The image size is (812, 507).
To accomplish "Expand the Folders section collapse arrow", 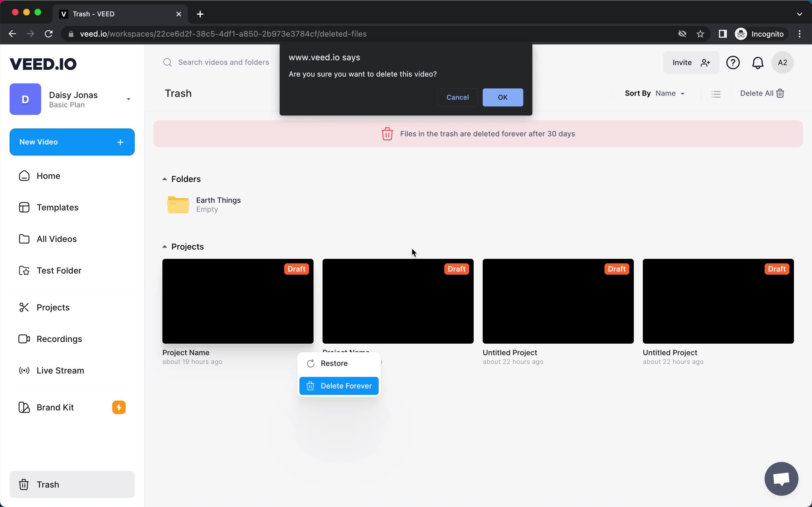I will (164, 179).
